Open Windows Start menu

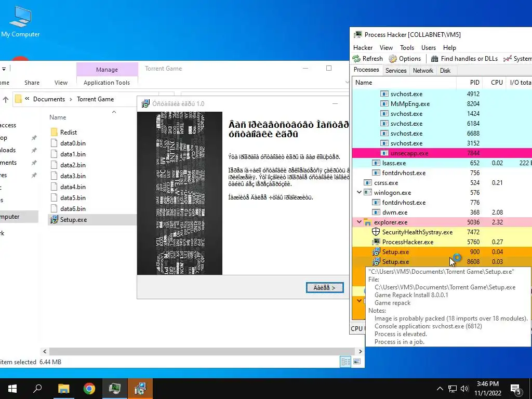(x=12, y=389)
